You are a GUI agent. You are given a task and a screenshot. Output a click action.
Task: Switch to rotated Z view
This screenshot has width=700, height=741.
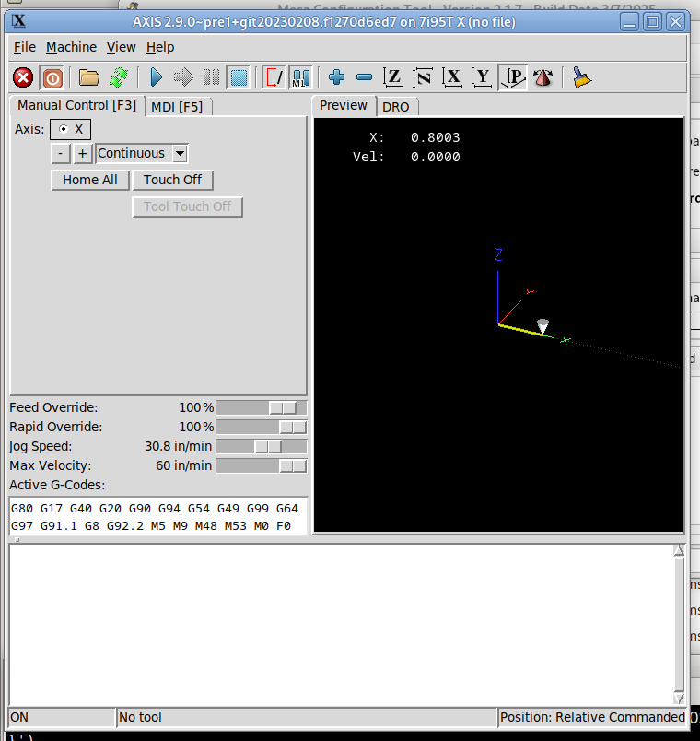click(422, 77)
